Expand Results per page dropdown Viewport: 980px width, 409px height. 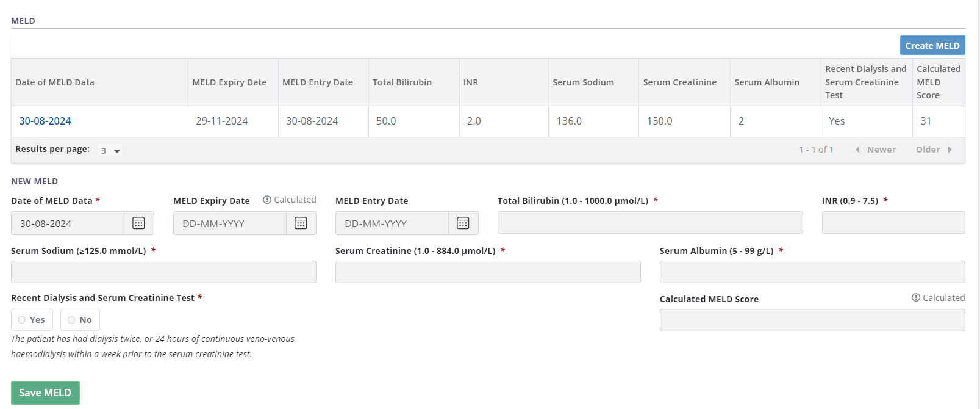click(x=110, y=150)
